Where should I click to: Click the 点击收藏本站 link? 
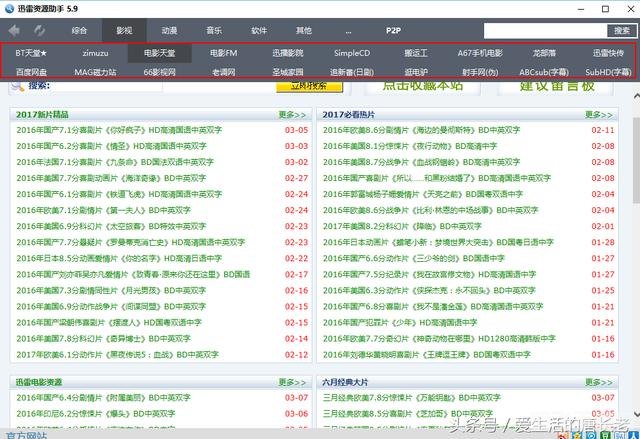click(422, 86)
